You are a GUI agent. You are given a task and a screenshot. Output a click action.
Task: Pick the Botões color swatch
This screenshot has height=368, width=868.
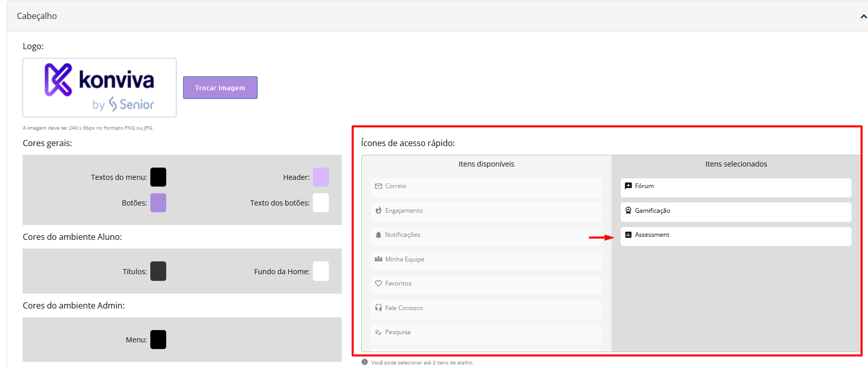click(158, 203)
